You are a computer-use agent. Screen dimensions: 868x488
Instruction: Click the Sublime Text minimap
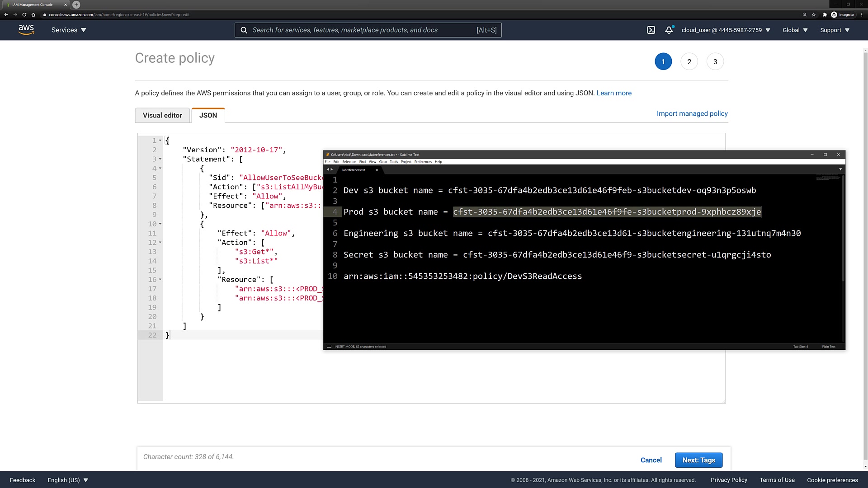pyautogui.click(x=827, y=178)
